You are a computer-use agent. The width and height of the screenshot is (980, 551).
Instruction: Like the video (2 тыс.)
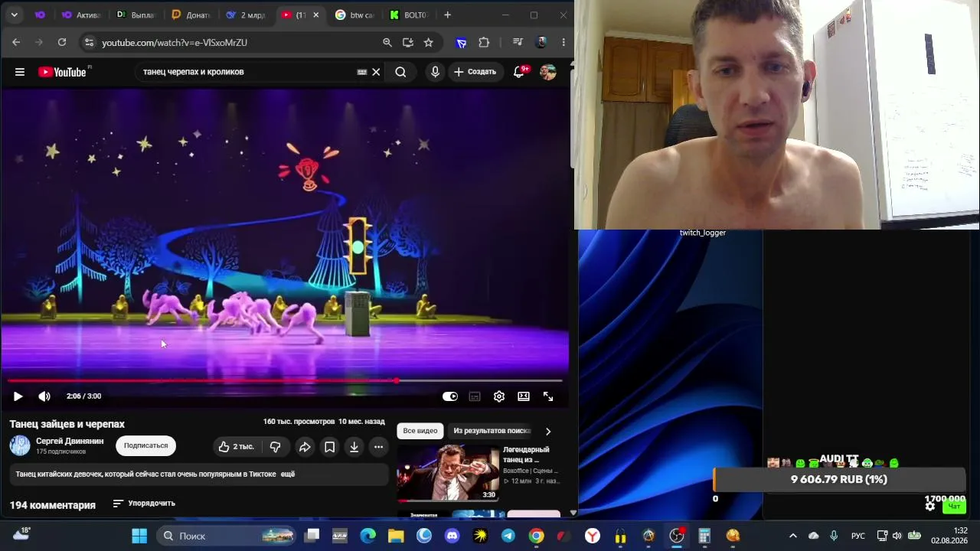click(236, 447)
